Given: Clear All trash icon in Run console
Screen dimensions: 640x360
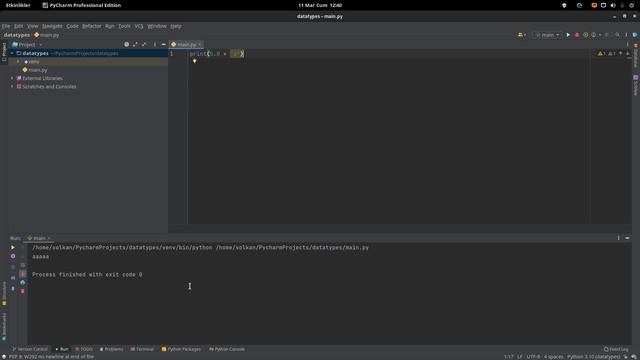Looking at the screenshot, I should [x=23, y=291].
